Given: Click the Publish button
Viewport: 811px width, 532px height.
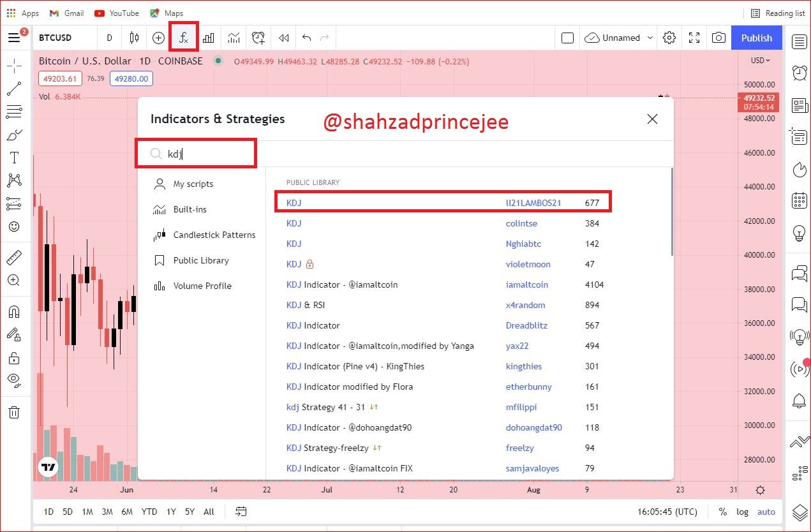Looking at the screenshot, I should 757,38.
